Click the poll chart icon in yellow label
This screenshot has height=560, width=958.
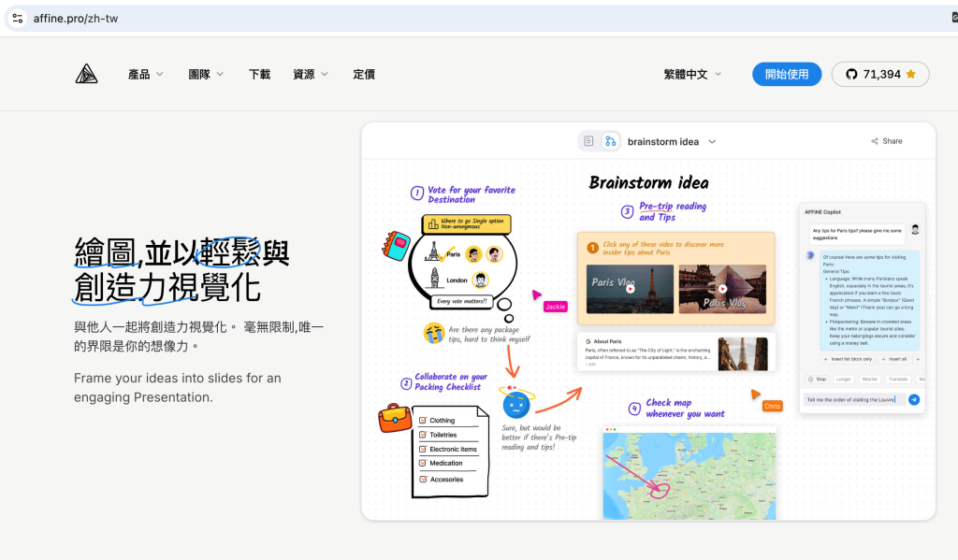(432, 224)
